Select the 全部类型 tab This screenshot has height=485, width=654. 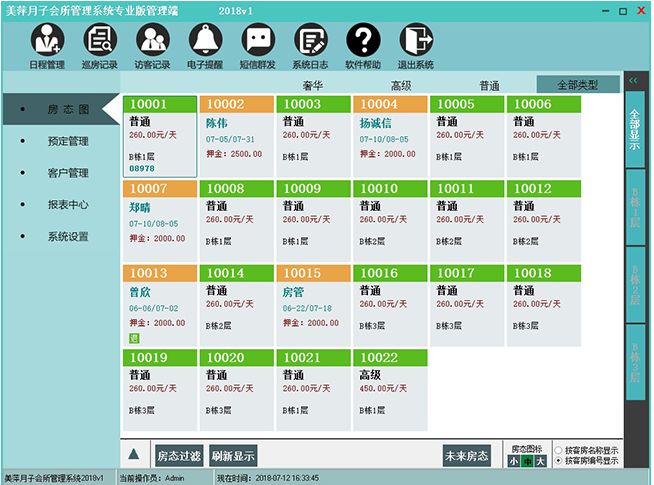pos(578,85)
